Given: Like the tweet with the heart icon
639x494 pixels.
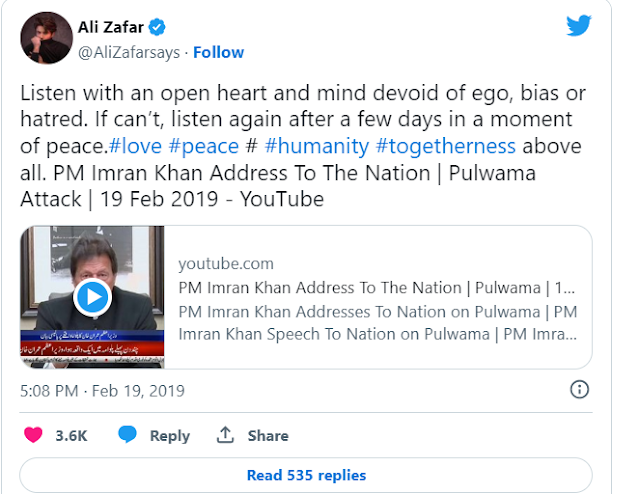Looking at the screenshot, I should 33,435.
